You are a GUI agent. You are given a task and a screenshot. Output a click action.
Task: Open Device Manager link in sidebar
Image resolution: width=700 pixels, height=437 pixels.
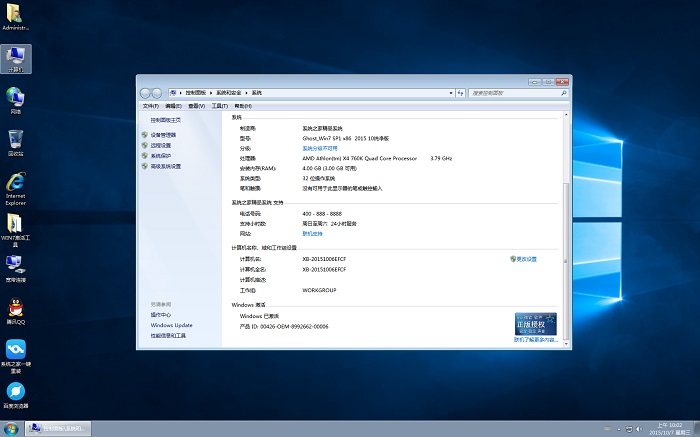point(163,135)
